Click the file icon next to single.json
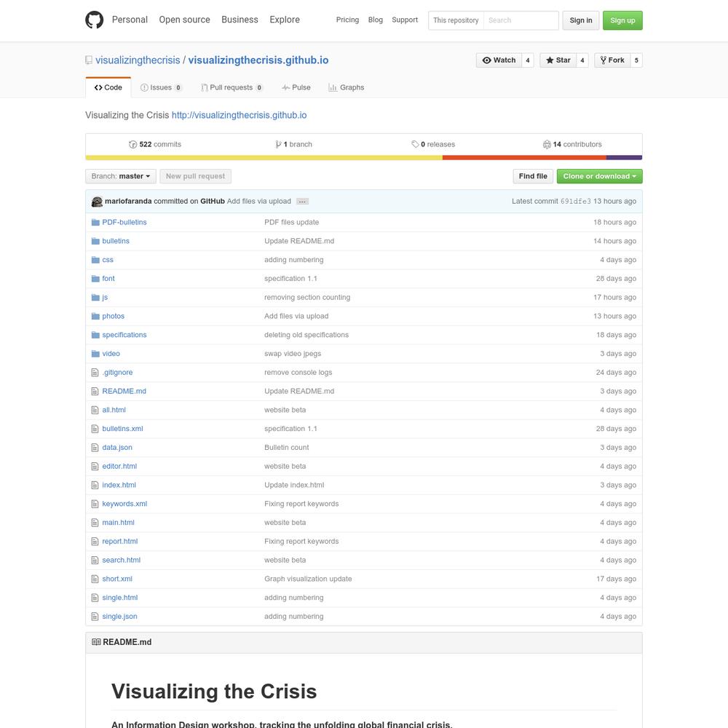This screenshot has width=728, height=728. 95,617
